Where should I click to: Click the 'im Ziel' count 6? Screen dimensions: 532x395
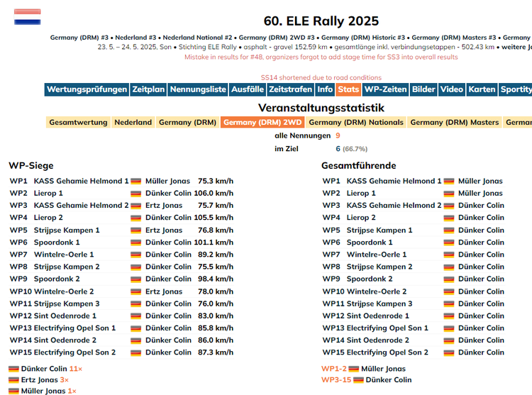338,149
